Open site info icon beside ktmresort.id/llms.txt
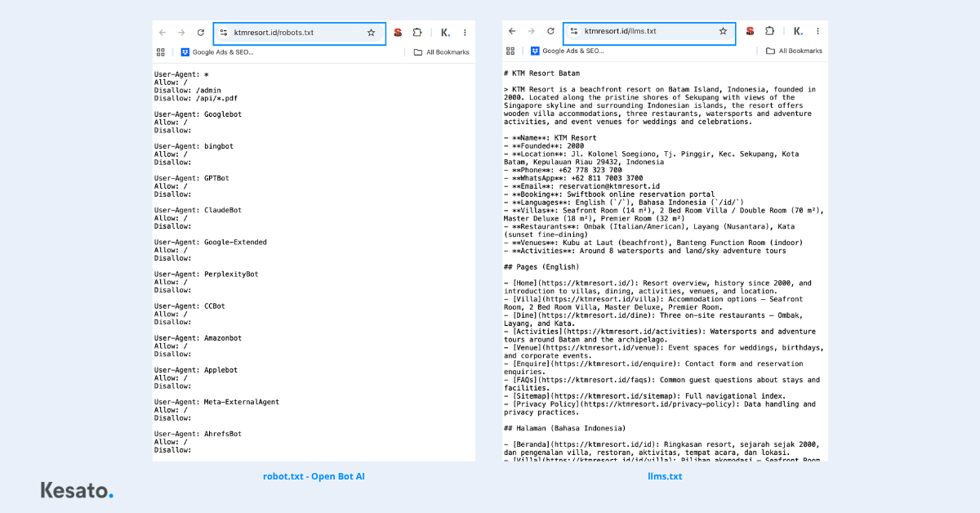980x513 pixels. (574, 31)
